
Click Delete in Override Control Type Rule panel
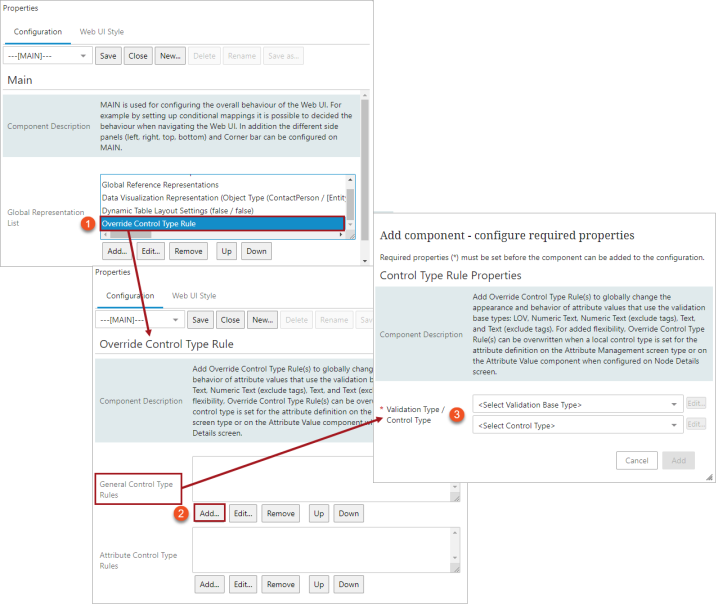297,320
